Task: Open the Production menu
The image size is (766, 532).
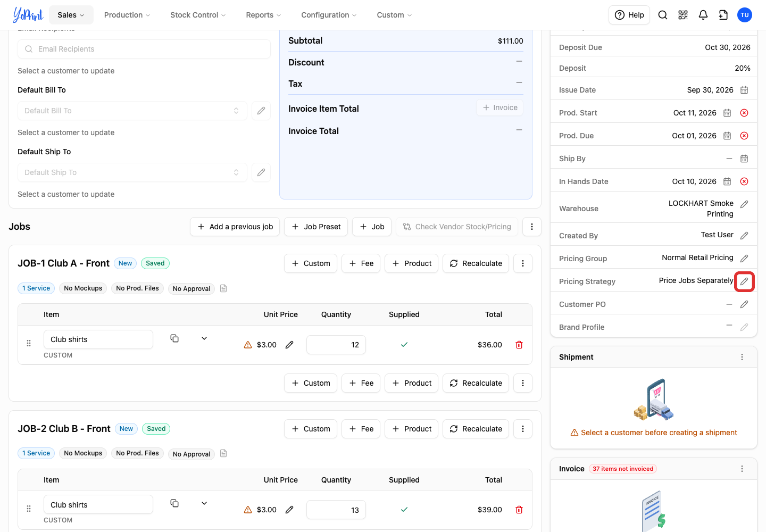Action: [x=127, y=15]
